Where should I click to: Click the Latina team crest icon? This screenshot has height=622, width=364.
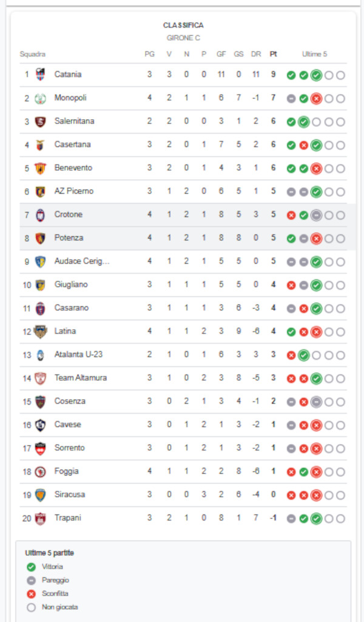41,332
